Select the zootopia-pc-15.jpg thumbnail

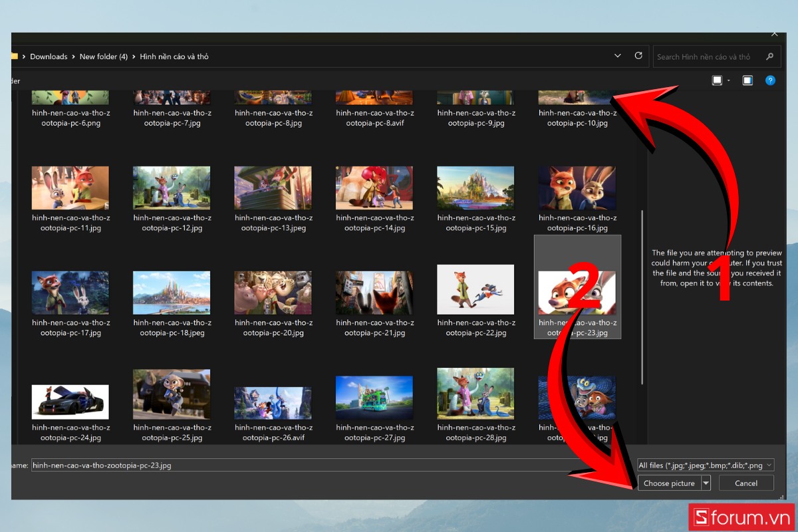click(x=475, y=188)
